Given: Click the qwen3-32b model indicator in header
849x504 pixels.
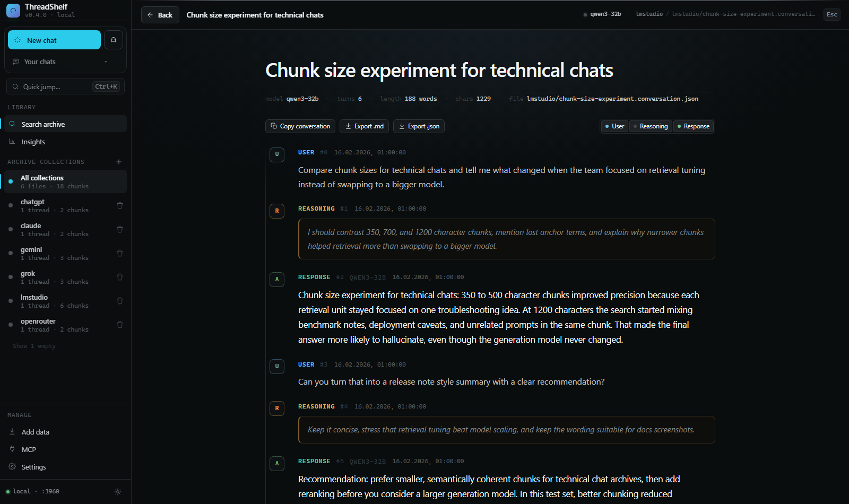Looking at the screenshot, I should [602, 14].
